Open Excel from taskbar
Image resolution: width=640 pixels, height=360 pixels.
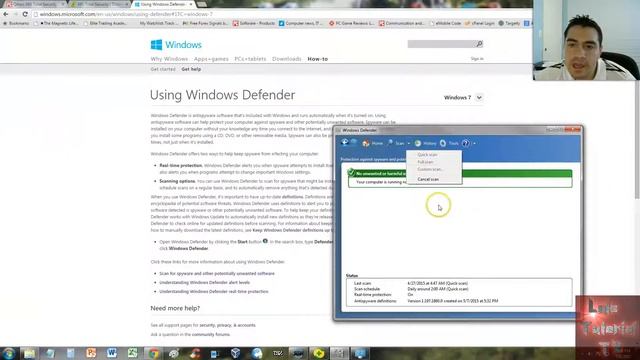click(132, 353)
